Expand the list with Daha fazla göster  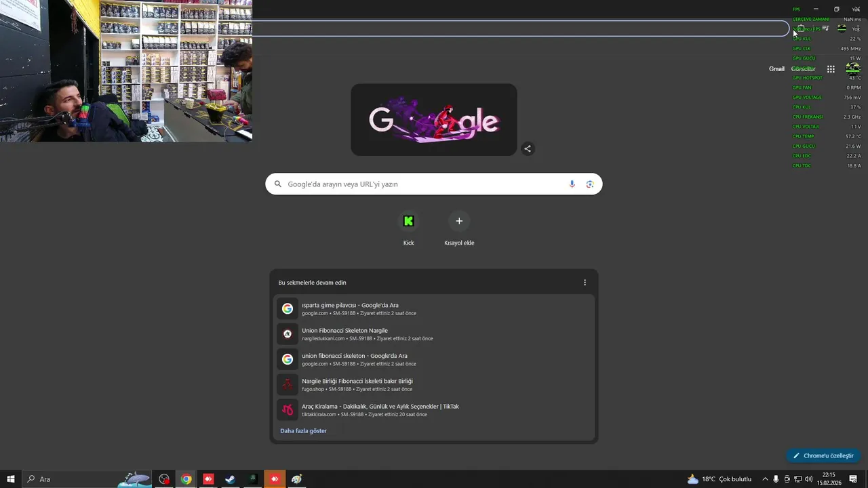tap(303, 431)
